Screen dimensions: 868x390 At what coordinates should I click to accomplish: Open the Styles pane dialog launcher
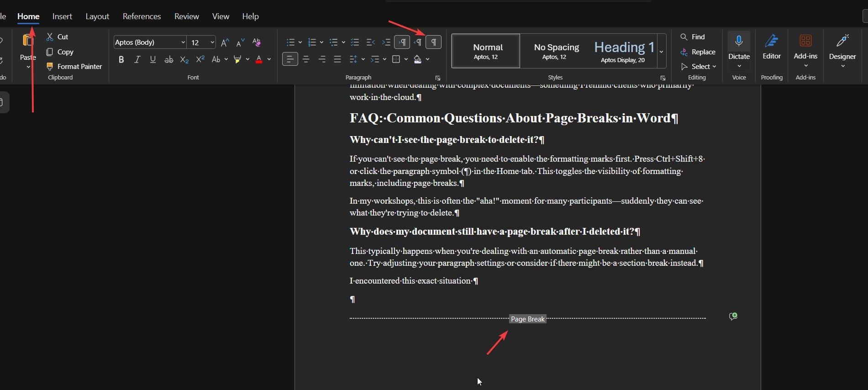(x=663, y=78)
